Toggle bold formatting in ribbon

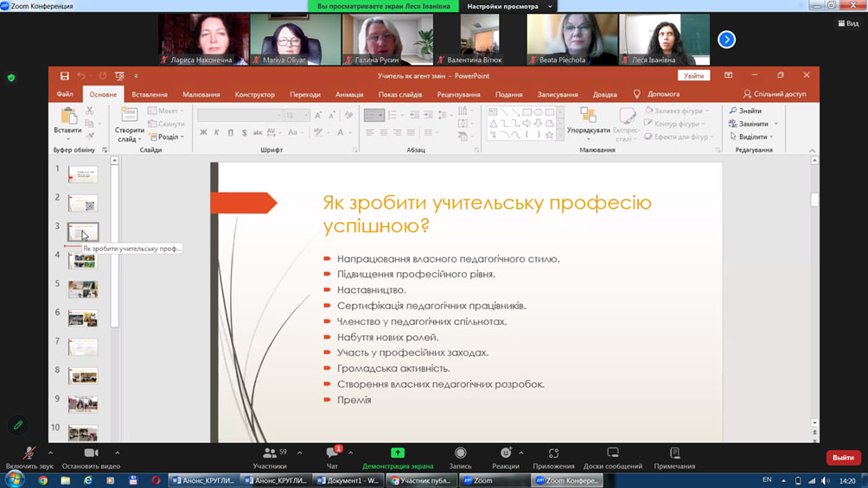(x=204, y=133)
